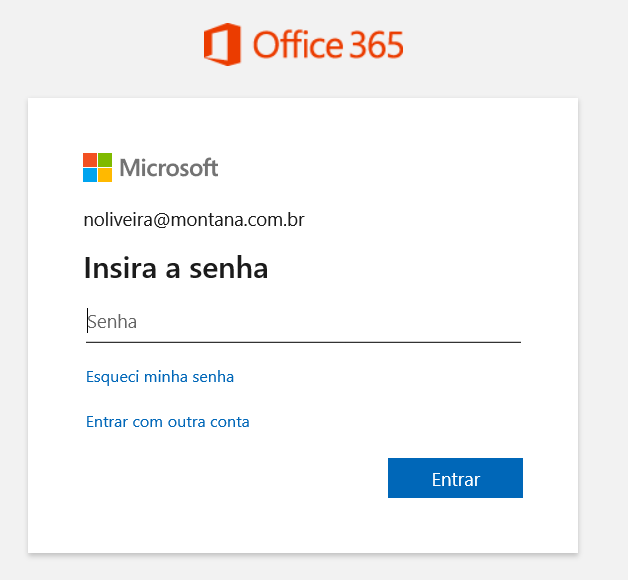This screenshot has height=580, width=628.
Task: Click the blue square of Microsoft logo
Action: pos(90,175)
